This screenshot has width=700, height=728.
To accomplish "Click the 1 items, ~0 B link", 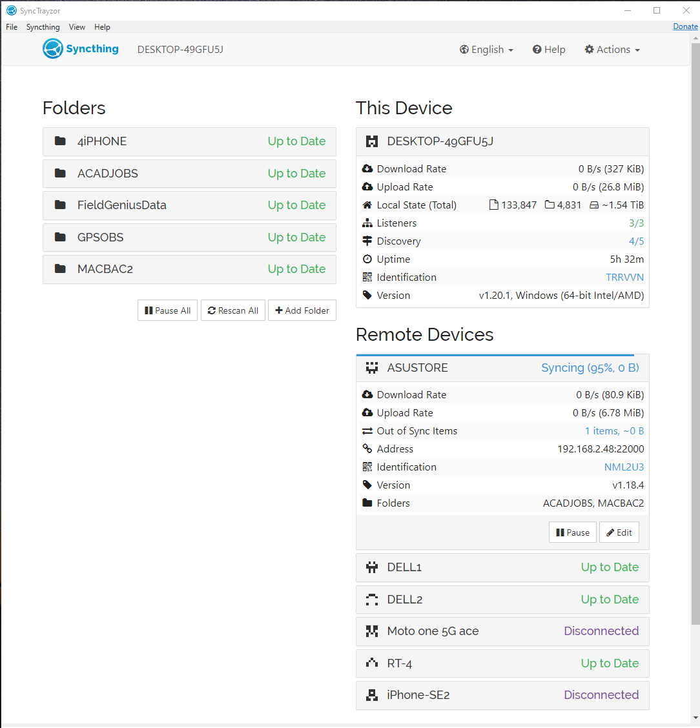I will coord(614,431).
